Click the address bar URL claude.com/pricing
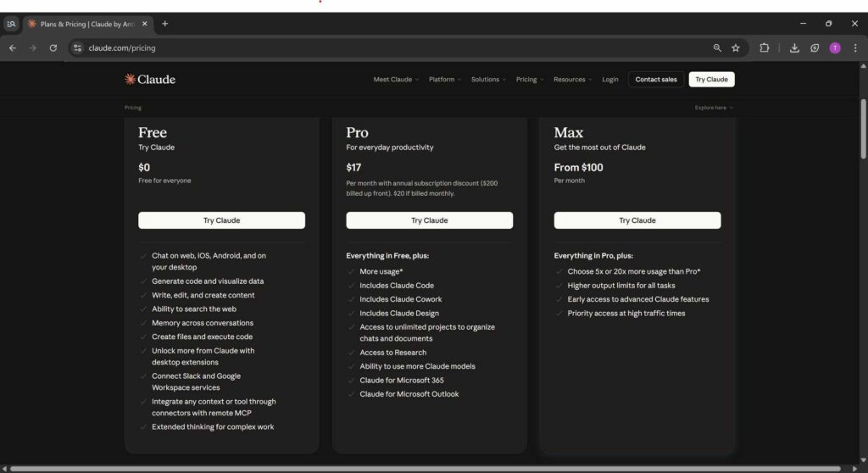Screen dimensions: 868x473 tap(122, 48)
